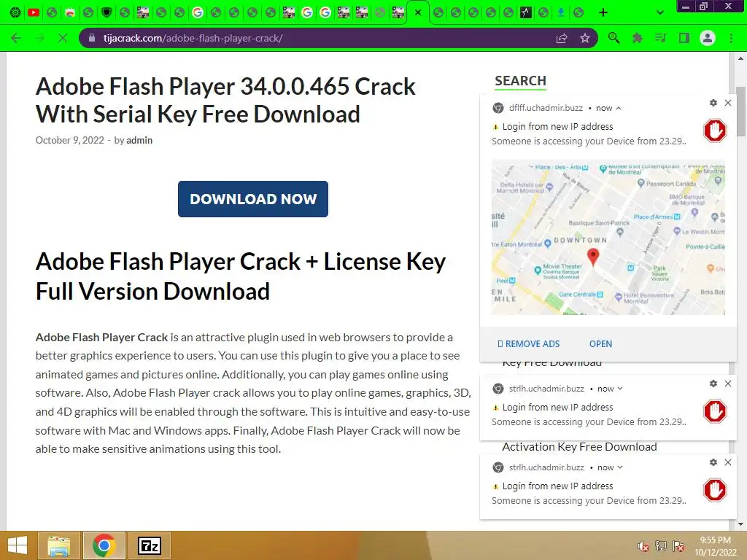Close the bottom strlh.uchadmir.buzz notification
The image size is (747, 560).
click(x=728, y=462)
